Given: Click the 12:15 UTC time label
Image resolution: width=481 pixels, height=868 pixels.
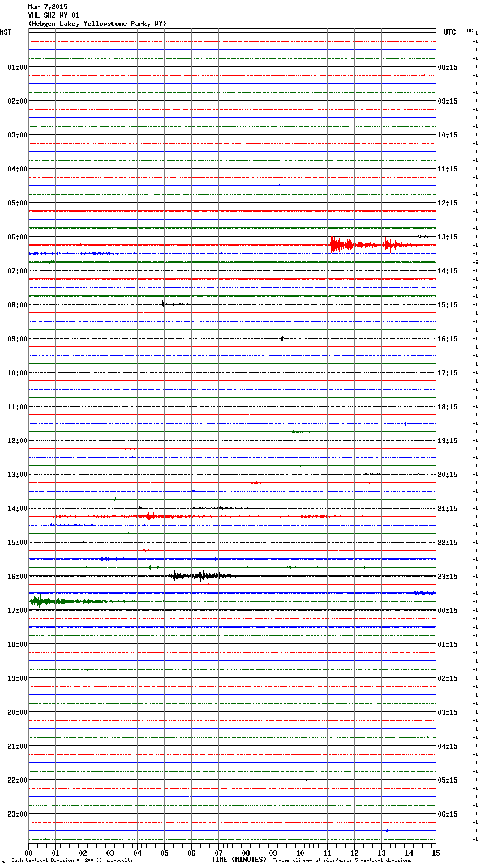Looking at the screenshot, I should (448, 203).
